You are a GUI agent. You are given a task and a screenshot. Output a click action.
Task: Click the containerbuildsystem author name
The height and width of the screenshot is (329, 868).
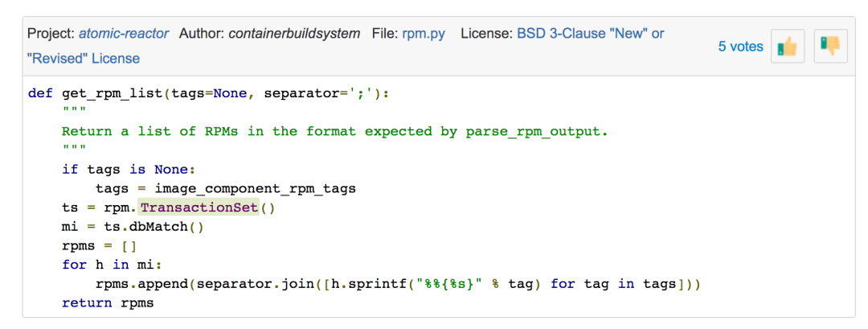click(x=294, y=34)
